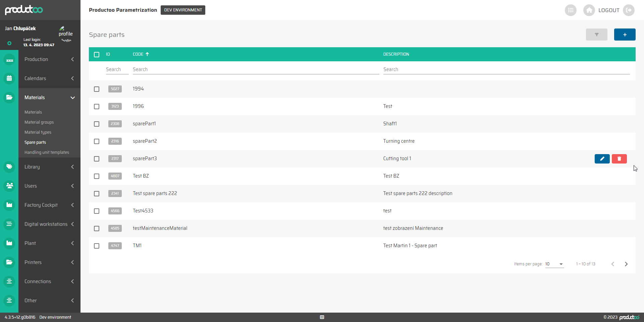Click the logout arrow icon
Viewport: 644px width, 322px height.
(629, 10)
